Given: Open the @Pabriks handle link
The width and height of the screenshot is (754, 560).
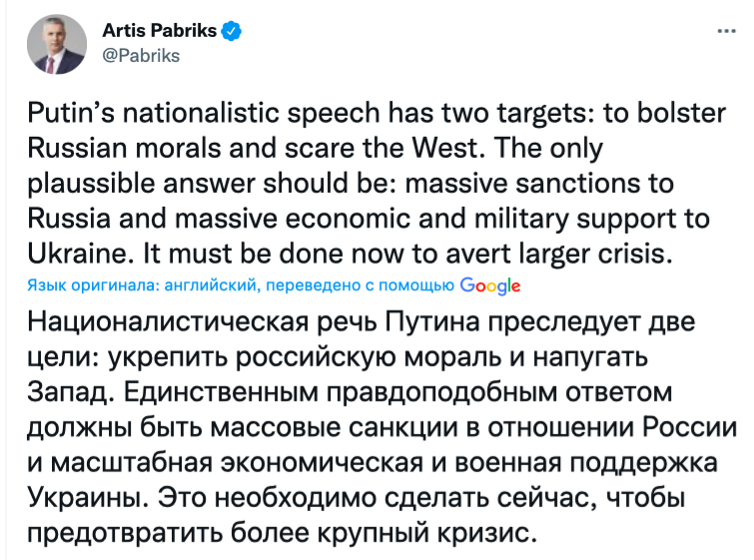Looking at the screenshot, I should (141, 56).
